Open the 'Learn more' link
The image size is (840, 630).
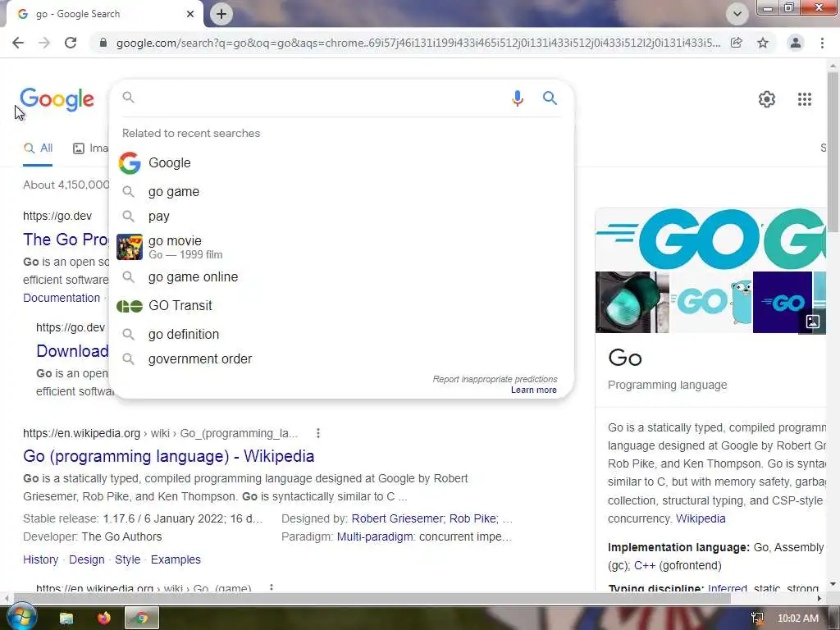[533, 390]
